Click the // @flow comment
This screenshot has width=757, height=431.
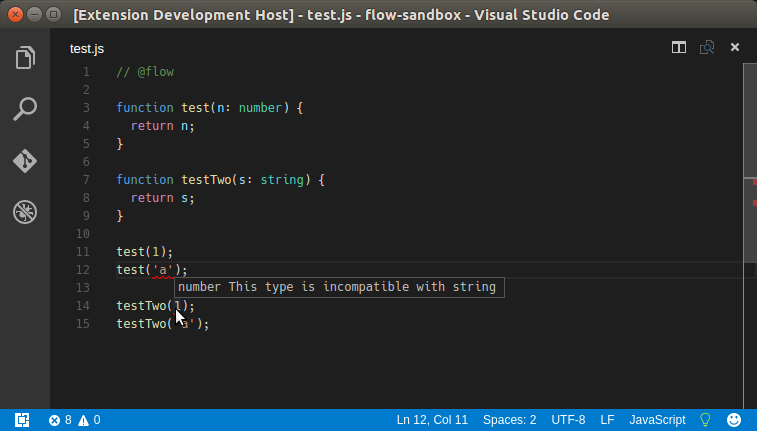click(x=145, y=72)
